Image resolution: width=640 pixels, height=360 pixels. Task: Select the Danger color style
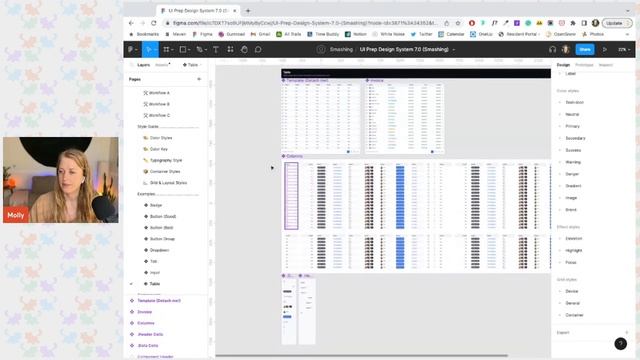pyautogui.click(x=572, y=174)
